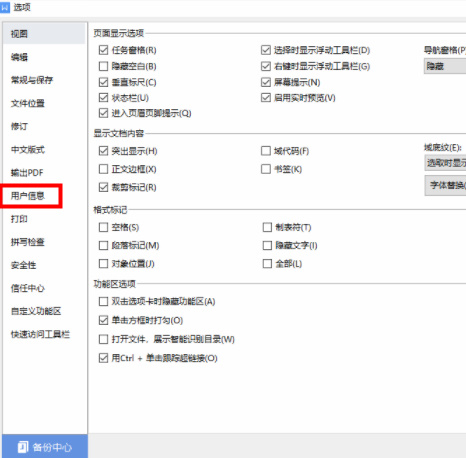The height and width of the screenshot is (458, 466).
Task: Check the 制表符(T) option
Action: pos(267,227)
